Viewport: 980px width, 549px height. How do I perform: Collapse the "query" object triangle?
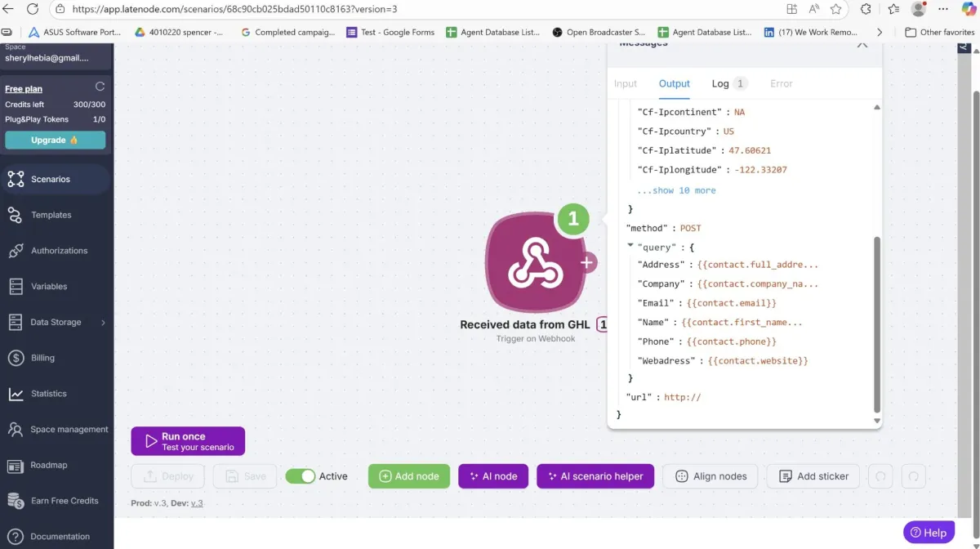630,245
